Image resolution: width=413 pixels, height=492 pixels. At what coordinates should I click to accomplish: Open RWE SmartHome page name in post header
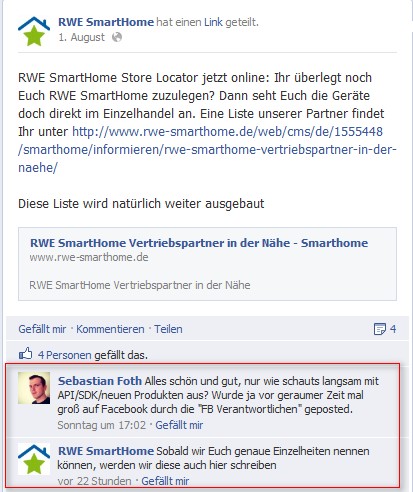[106, 22]
